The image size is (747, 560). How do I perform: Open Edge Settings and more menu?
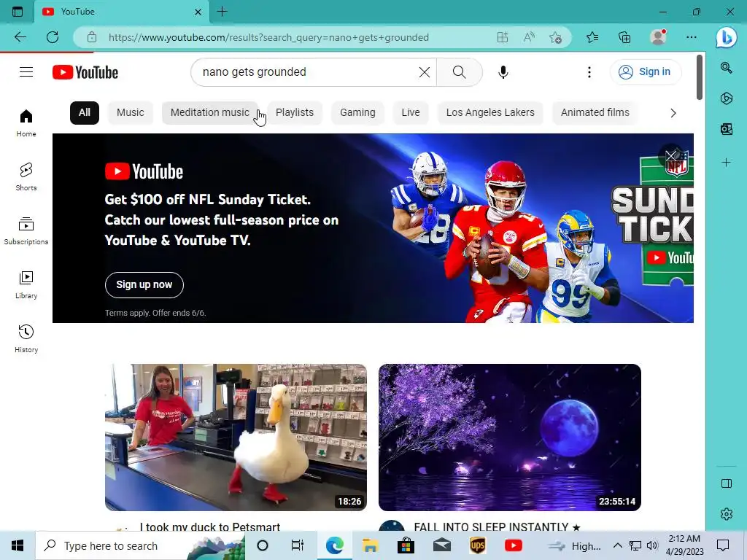pyautogui.click(x=692, y=37)
